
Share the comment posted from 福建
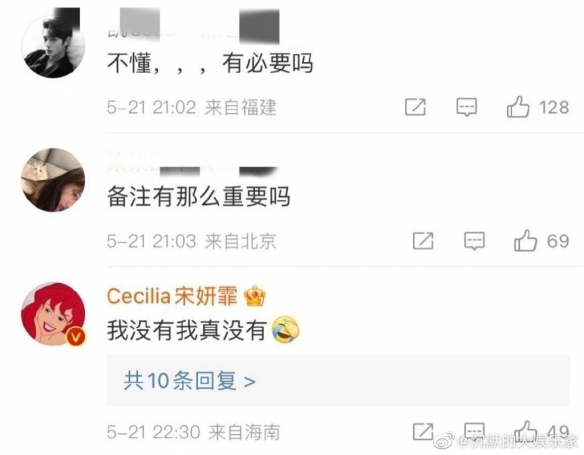(x=415, y=107)
